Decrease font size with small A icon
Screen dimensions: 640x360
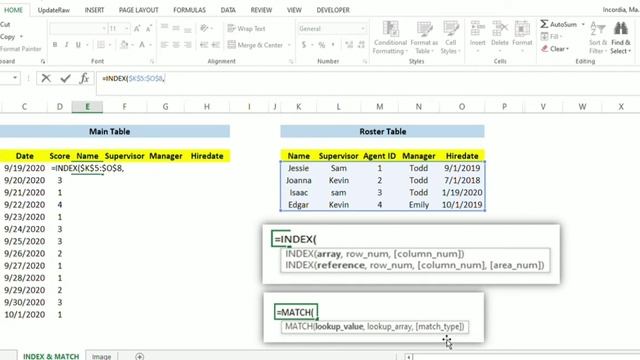[149, 28]
